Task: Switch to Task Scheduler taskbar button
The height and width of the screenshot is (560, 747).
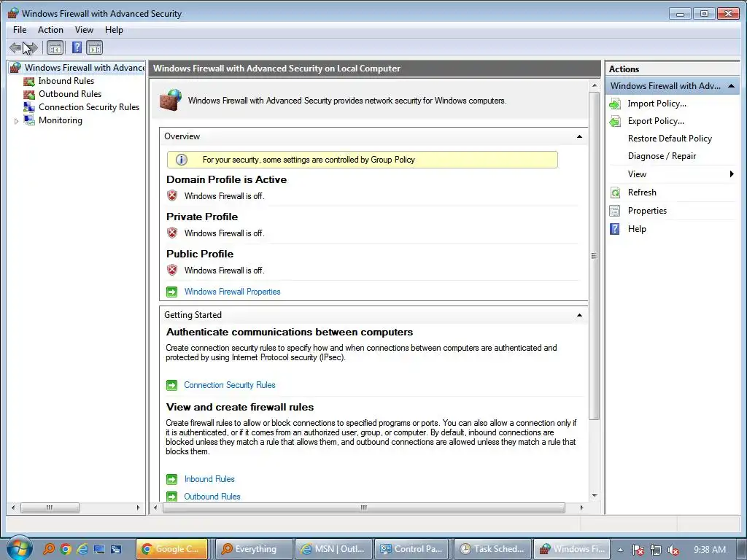Action: tap(492, 549)
